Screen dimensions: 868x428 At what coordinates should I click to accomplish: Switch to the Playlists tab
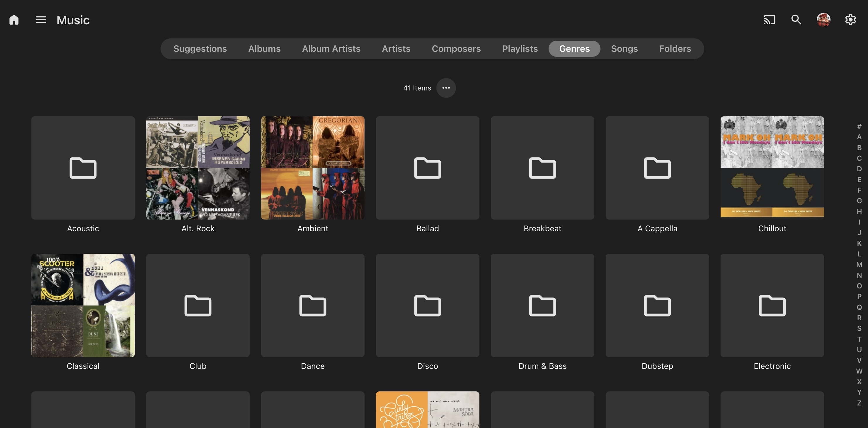click(x=520, y=49)
